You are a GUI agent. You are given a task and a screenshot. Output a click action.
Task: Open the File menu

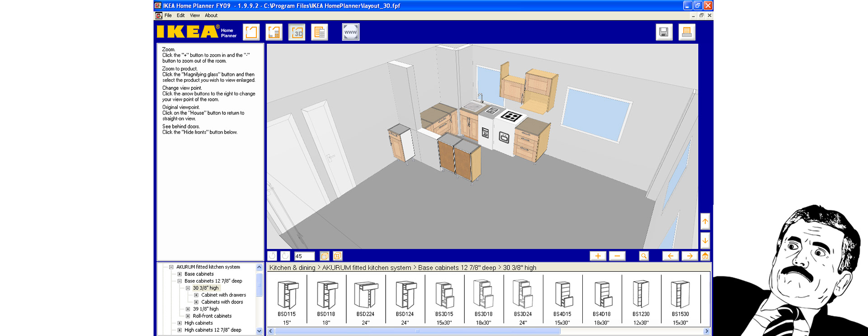[x=168, y=15]
